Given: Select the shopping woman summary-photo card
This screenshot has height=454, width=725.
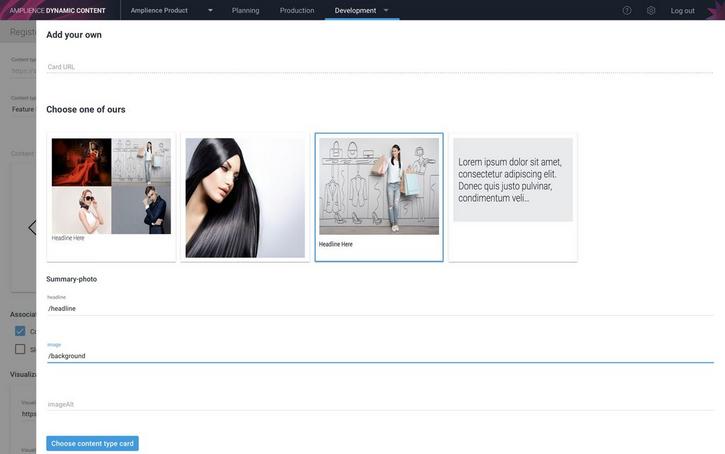Looking at the screenshot, I should click(x=379, y=197).
